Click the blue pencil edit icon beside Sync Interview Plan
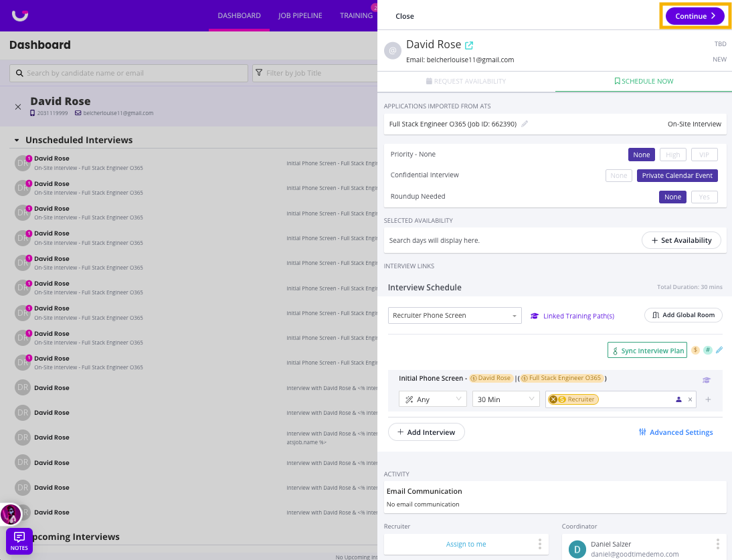 (719, 350)
